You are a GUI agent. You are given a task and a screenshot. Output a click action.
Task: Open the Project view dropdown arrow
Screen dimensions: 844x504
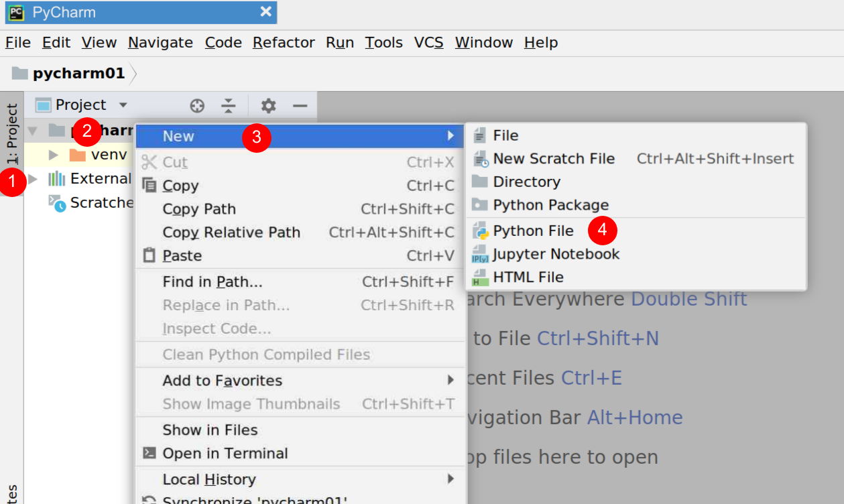123,105
